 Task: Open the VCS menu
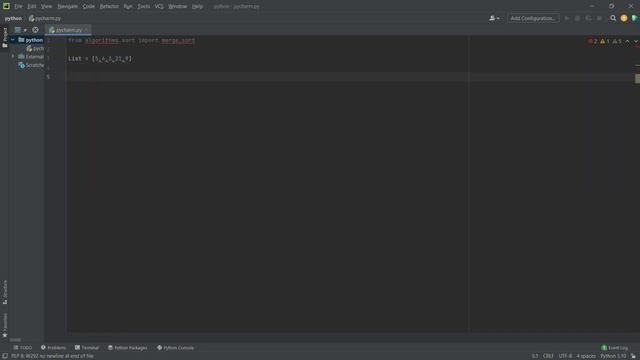pyautogui.click(x=159, y=7)
